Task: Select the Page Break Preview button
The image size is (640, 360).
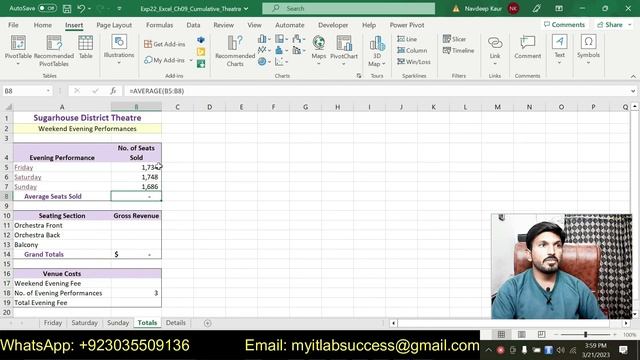Action: [x=541, y=335]
